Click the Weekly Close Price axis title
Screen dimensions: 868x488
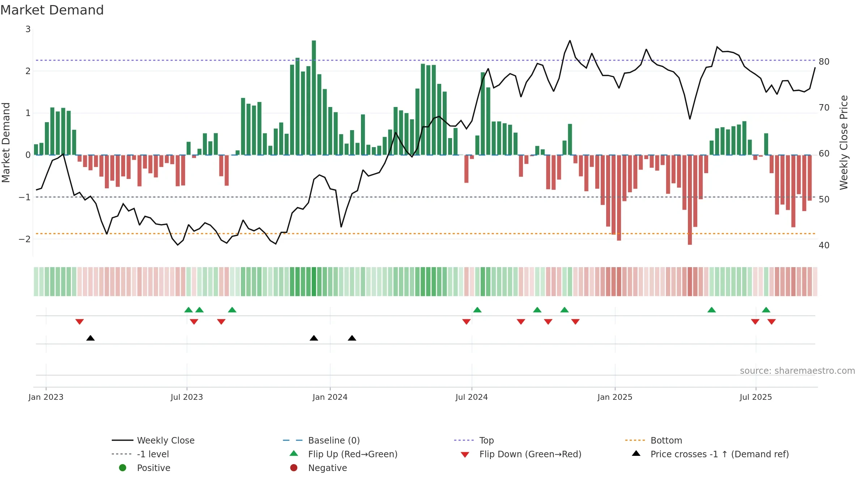(844, 142)
